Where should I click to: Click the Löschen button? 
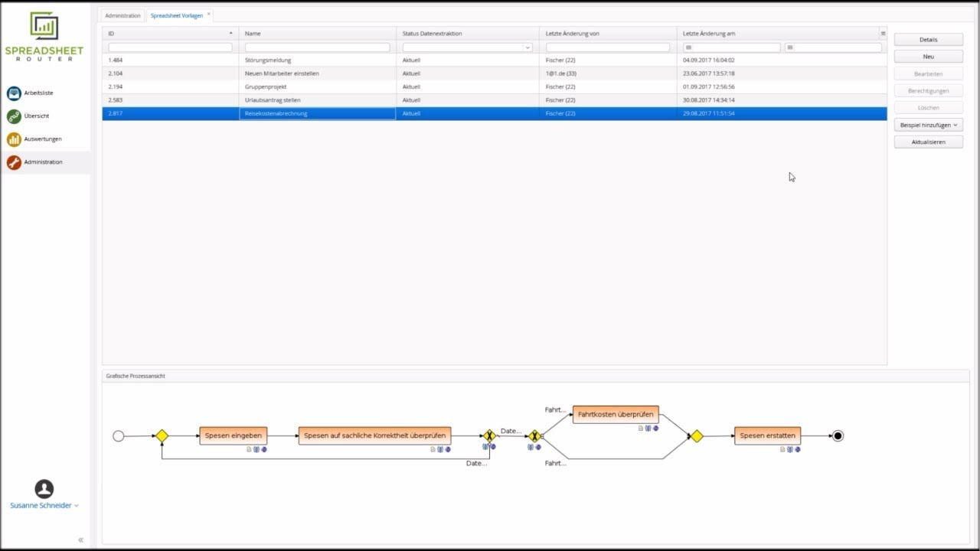tap(929, 108)
